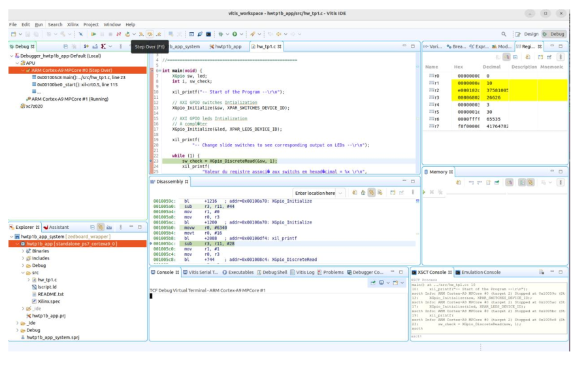Open the Run launch dropdown arrow

(242, 34)
